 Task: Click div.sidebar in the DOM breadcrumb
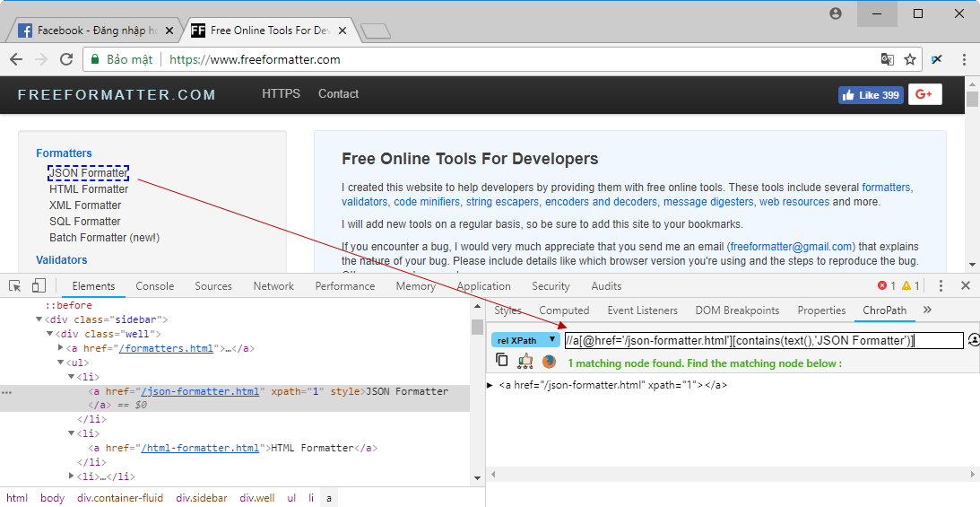[201, 498]
